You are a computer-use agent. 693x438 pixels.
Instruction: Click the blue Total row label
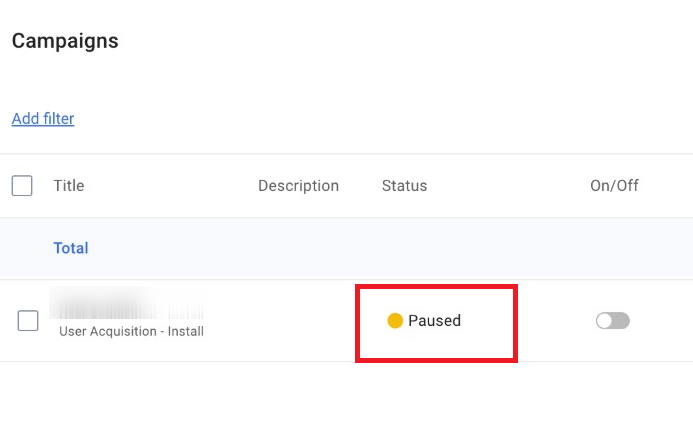click(x=71, y=248)
